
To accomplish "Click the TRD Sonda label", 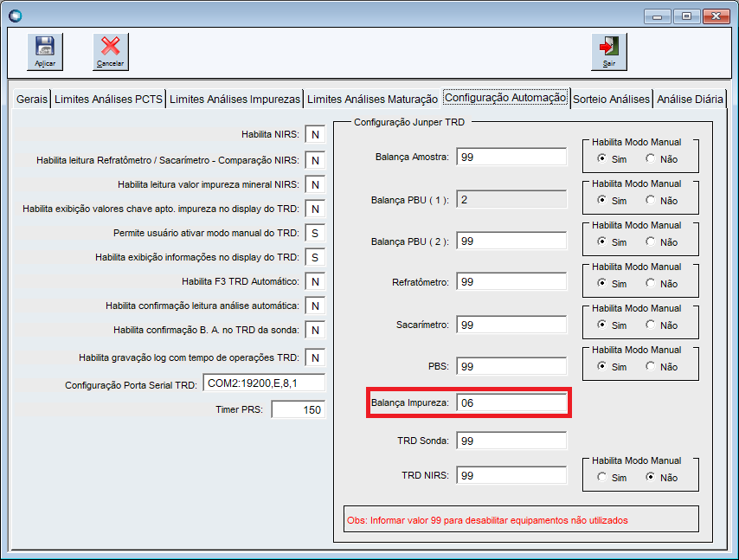I will click(423, 441).
